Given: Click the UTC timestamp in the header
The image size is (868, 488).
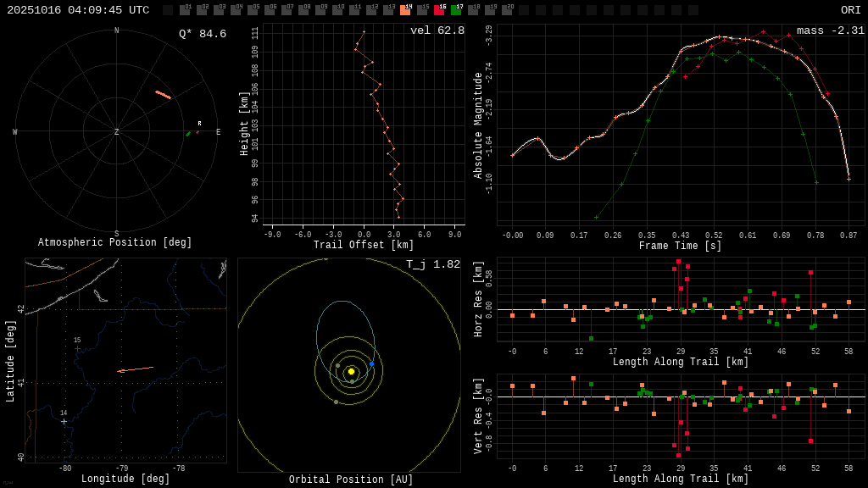Looking at the screenshot, I should 78,10.
